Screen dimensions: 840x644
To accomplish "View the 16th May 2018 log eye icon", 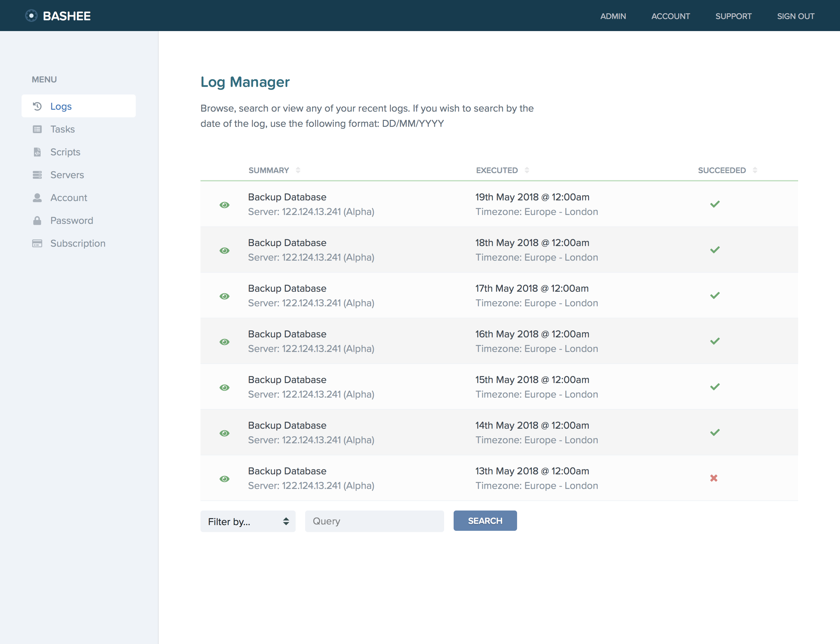I will (225, 342).
